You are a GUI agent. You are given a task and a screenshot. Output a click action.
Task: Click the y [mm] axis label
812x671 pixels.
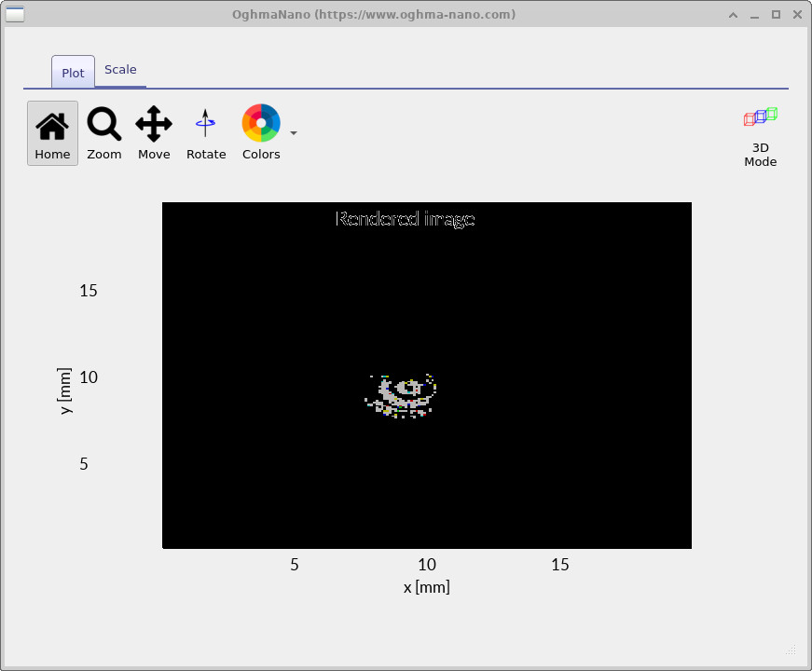(x=65, y=391)
